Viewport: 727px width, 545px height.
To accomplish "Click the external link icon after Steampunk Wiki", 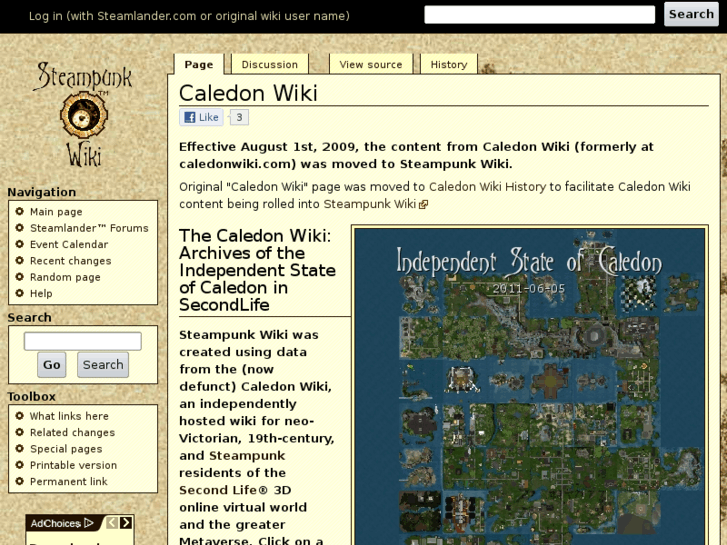I will pyautogui.click(x=423, y=205).
